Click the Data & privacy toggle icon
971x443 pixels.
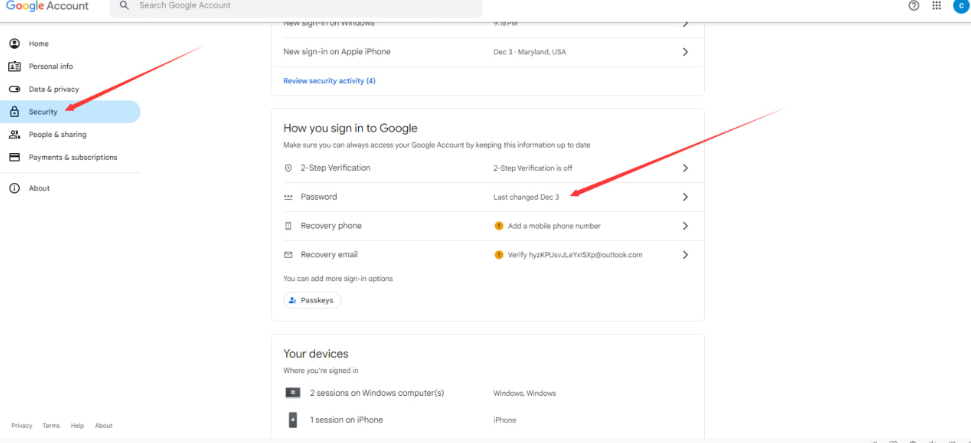tap(15, 89)
